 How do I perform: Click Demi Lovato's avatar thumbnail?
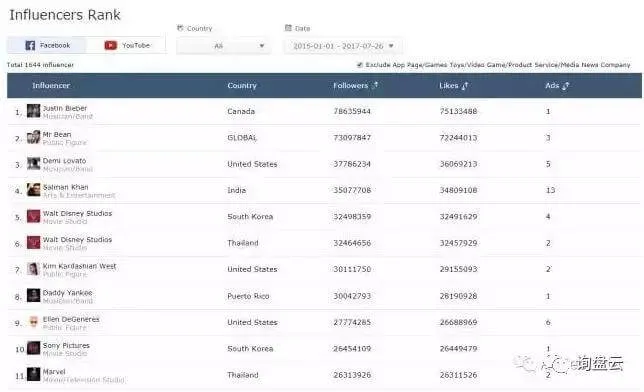(34, 164)
